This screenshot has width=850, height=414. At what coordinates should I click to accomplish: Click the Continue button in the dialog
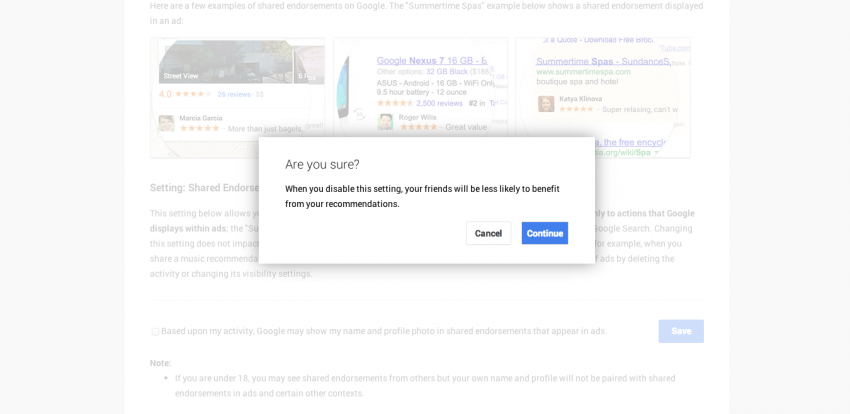(545, 233)
